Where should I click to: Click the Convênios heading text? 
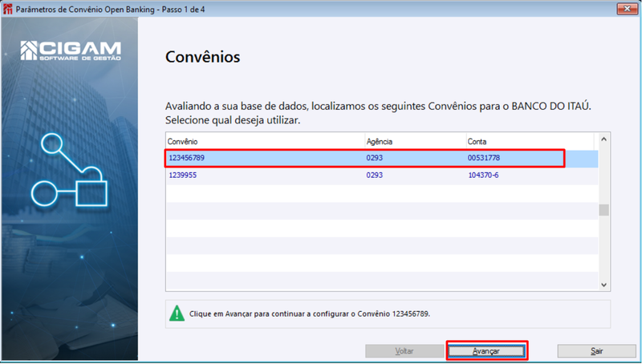coord(203,57)
